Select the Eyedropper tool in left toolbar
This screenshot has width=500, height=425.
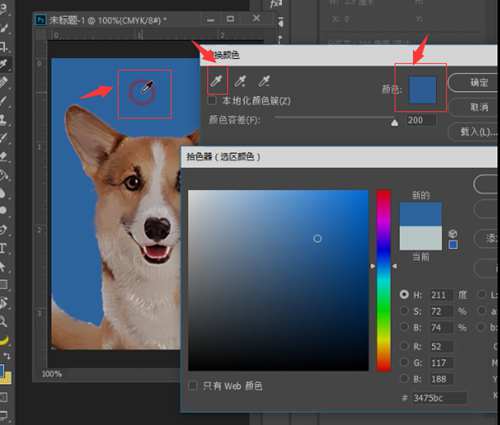[4, 63]
